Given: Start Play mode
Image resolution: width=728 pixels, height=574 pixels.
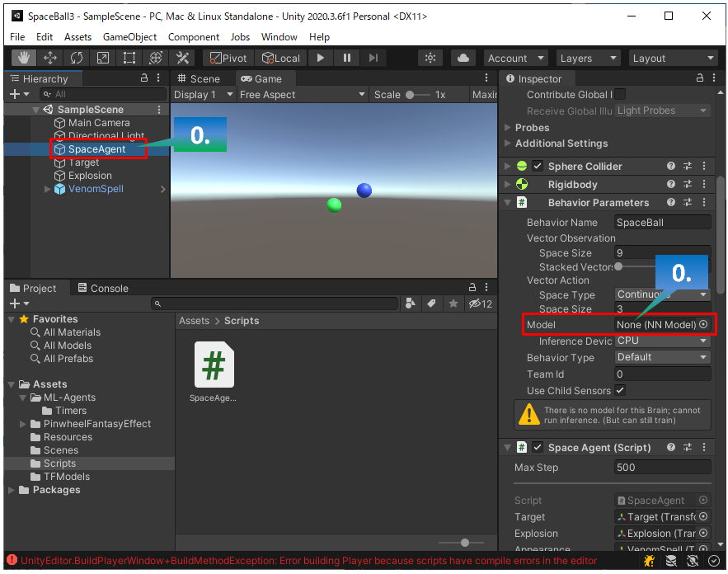Looking at the screenshot, I should click(x=321, y=58).
